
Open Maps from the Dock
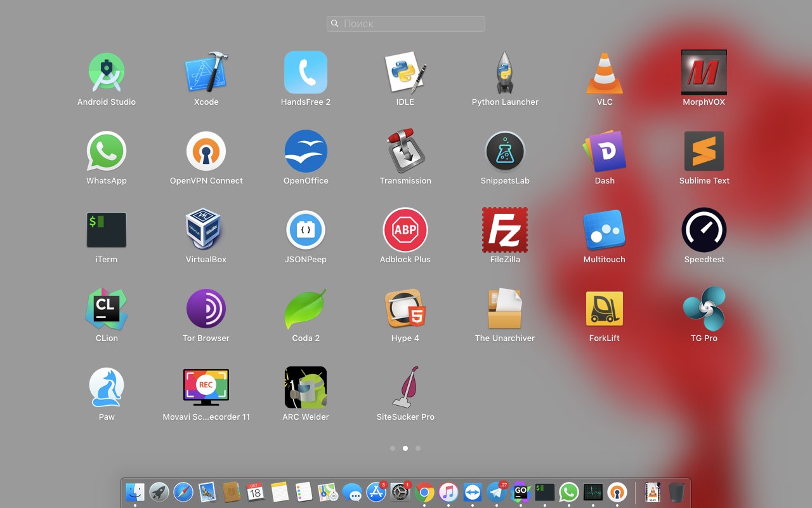coord(328,492)
